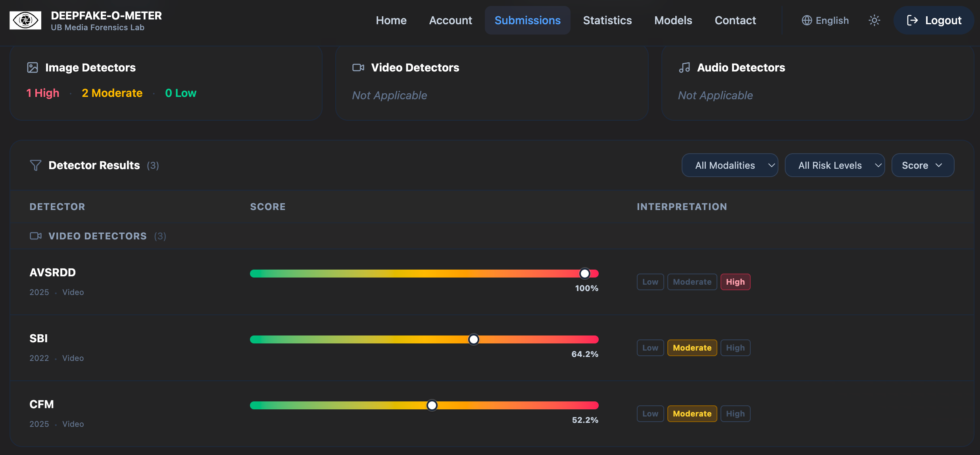Click the High badge in SBI row
The height and width of the screenshot is (455, 980).
click(735, 348)
